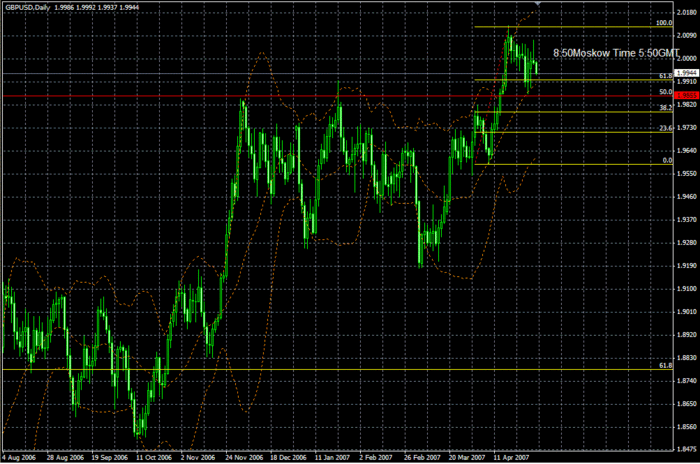700x464 pixels.
Task: Click the '28 Aug 2006' date on time axis
Action: (65, 458)
